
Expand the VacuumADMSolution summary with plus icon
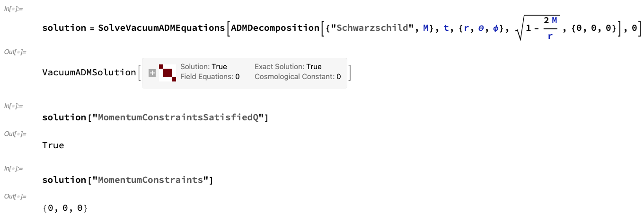tap(152, 73)
